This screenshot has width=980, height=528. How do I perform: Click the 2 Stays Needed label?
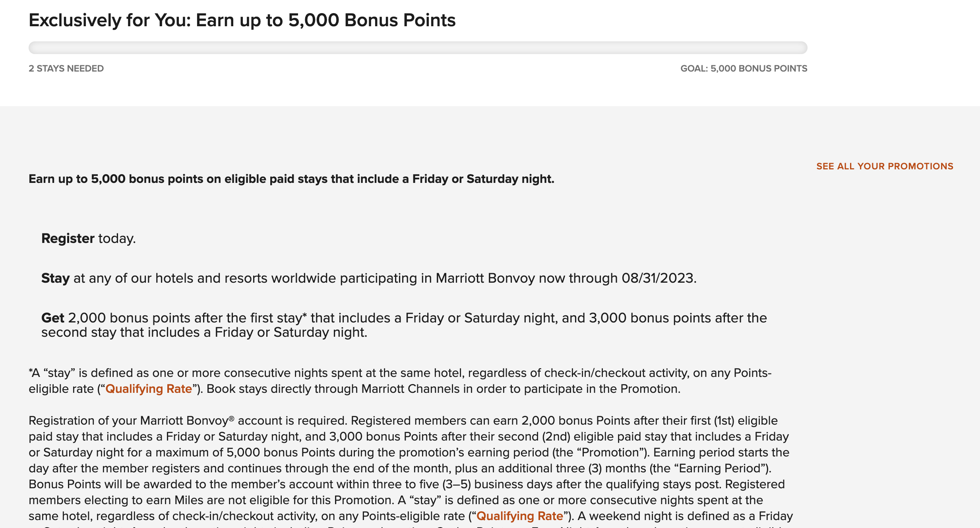(66, 68)
